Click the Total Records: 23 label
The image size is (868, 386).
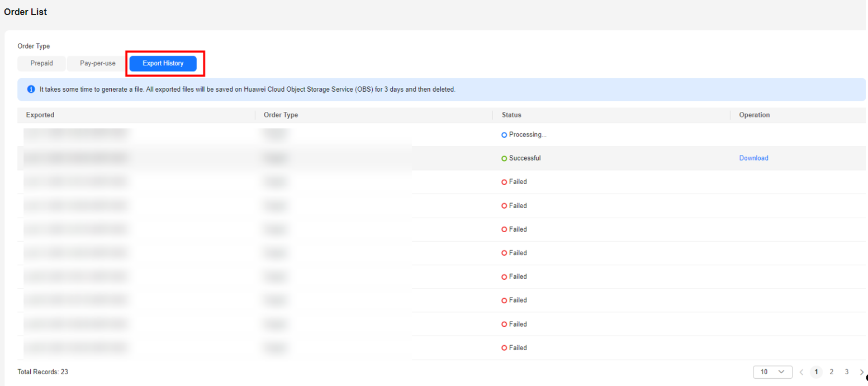(x=42, y=372)
